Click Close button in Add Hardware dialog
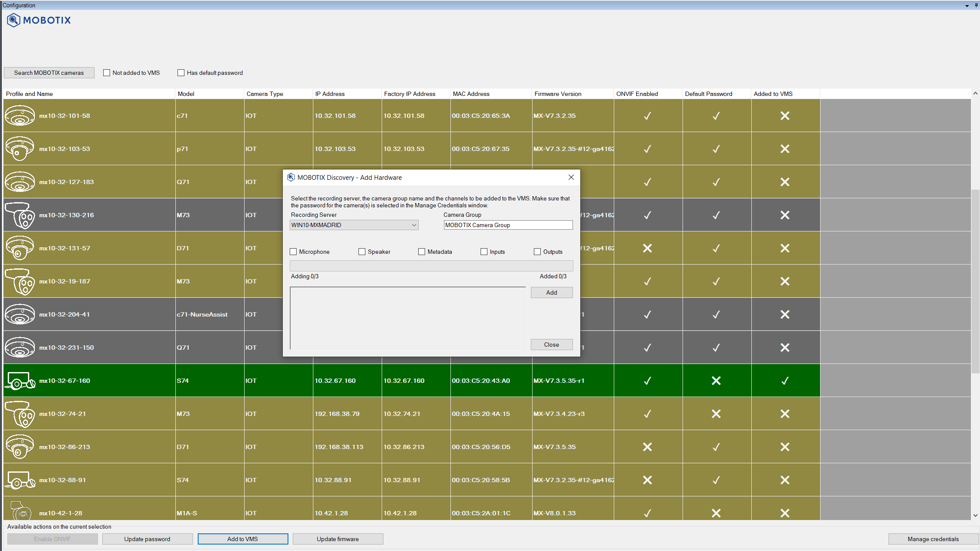Viewport: 980px width, 551px height. click(552, 345)
